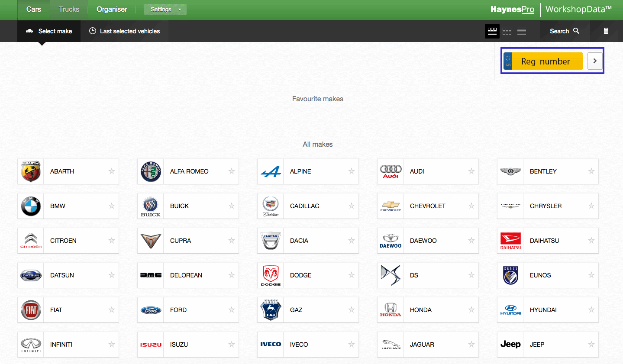Toggle the favourite star for JAGUAR
Image resolution: width=623 pixels, height=364 pixels.
pos(471,345)
